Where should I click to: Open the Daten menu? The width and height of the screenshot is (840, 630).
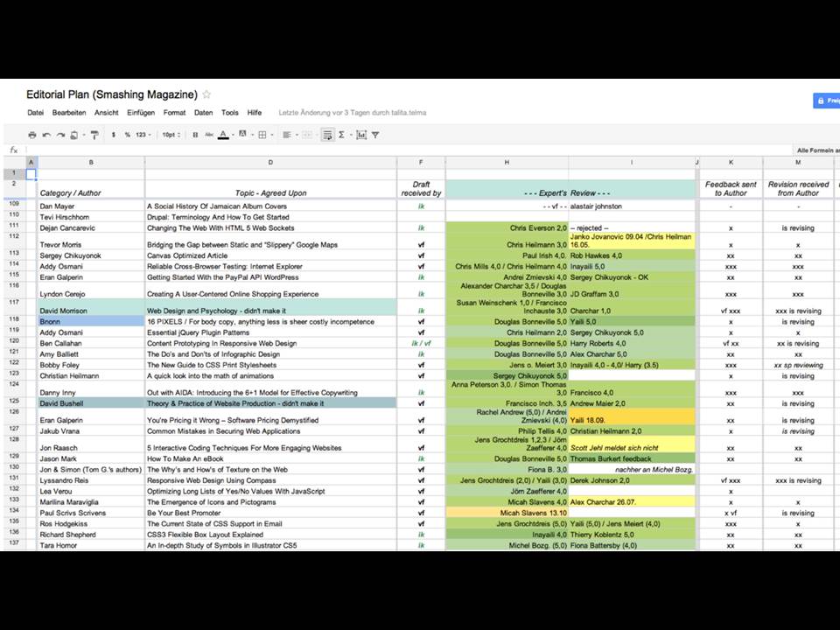[x=204, y=113]
